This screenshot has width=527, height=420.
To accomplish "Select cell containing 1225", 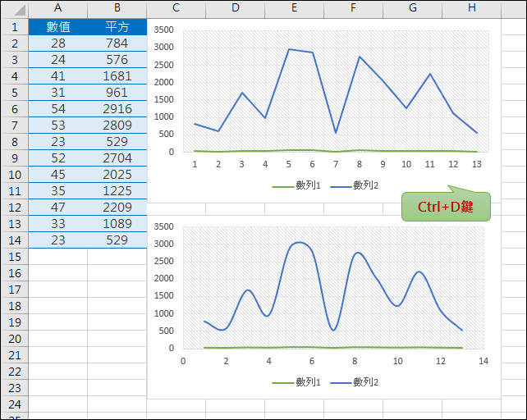I will click(x=117, y=191).
